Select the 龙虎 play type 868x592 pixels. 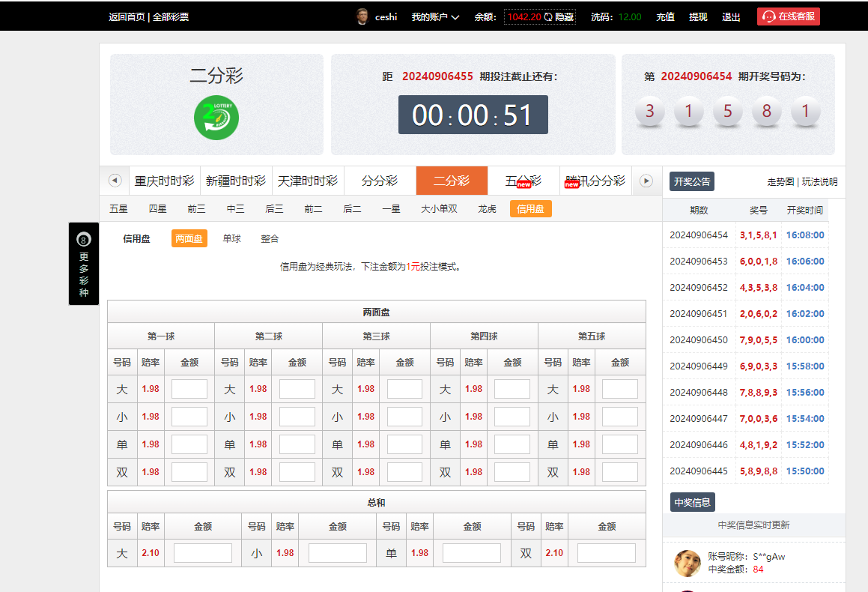487,209
